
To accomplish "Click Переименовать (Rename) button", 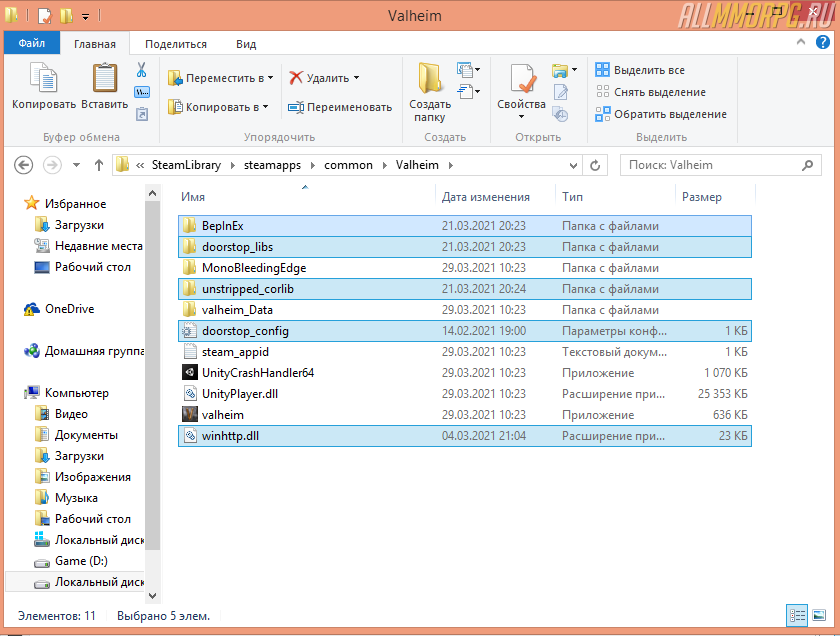I will (340, 107).
